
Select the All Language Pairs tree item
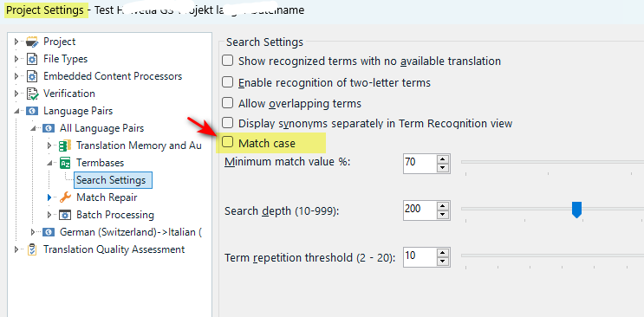coord(102,128)
